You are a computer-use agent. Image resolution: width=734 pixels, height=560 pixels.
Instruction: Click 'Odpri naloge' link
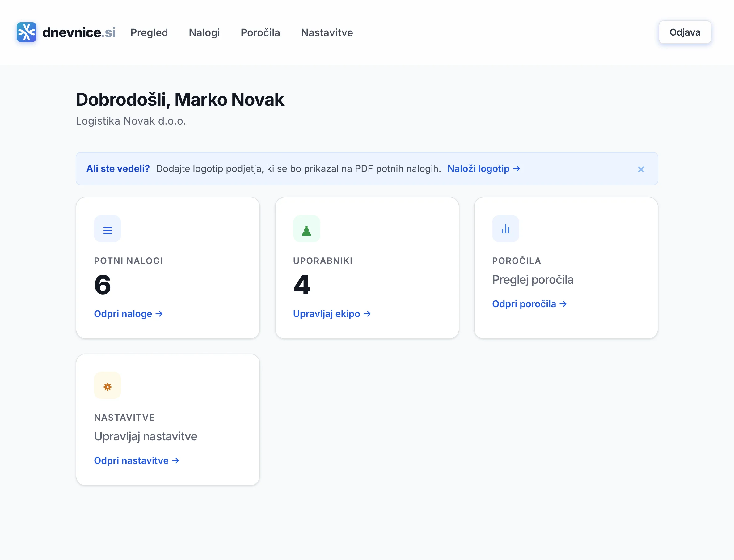tap(128, 314)
